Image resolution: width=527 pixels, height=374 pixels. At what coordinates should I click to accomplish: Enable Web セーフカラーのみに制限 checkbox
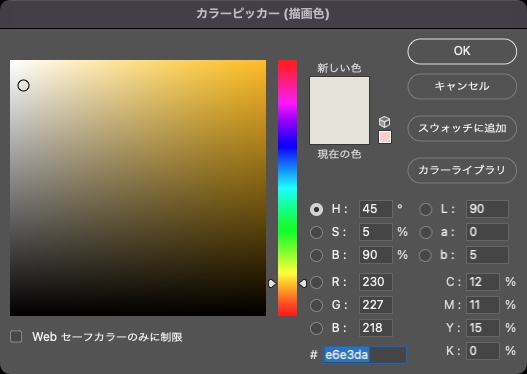coord(16,336)
